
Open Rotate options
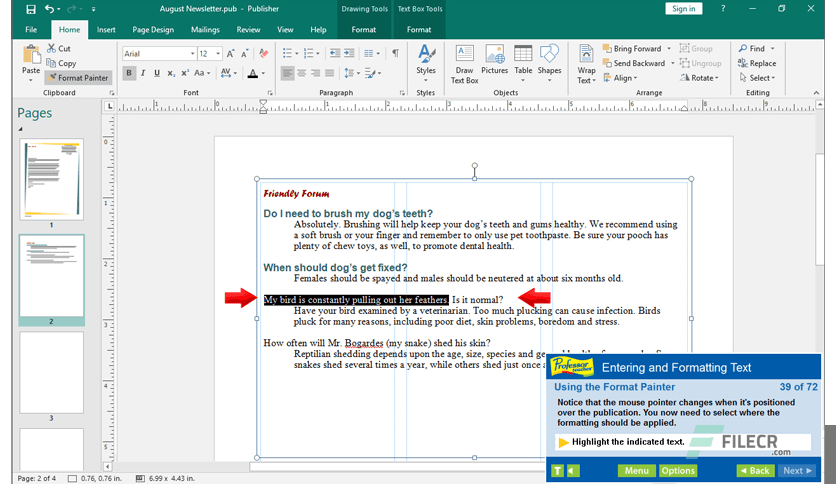click(x=699, y=78)
